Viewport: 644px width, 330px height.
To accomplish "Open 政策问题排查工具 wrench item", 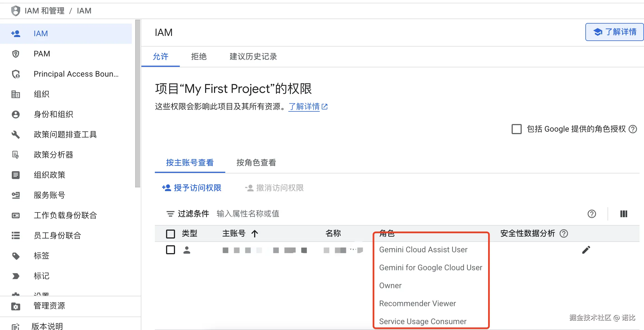I will point(65,134).
